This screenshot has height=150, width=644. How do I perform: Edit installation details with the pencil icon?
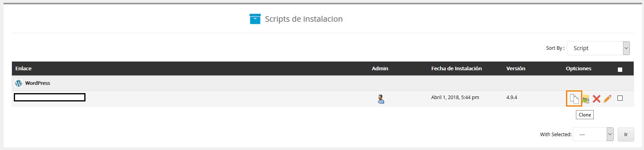coord(608,99)
